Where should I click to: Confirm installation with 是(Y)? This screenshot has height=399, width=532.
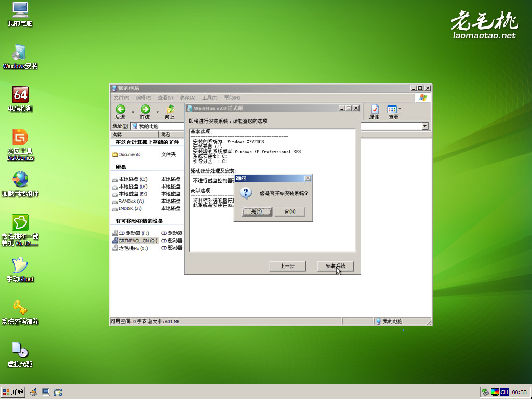coord(257,211)
